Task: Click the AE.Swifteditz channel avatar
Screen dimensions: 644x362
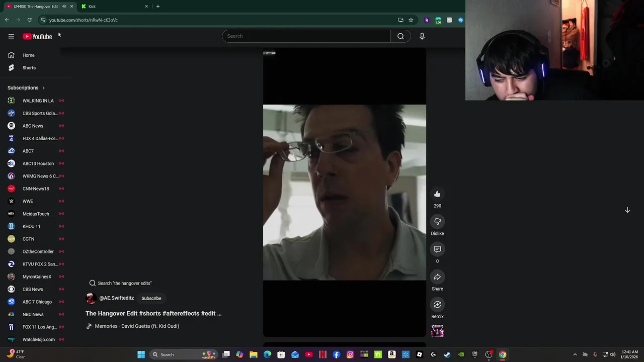Action: [91, 298]
